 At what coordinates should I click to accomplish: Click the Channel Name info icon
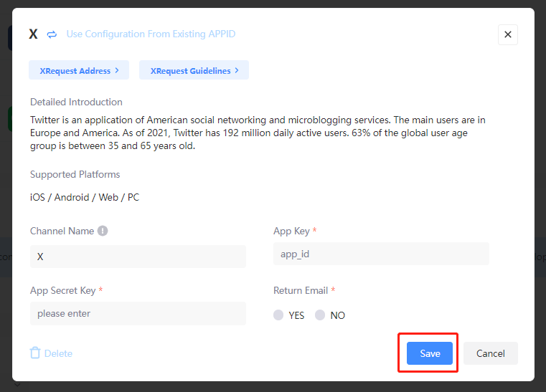pos(103,231)
